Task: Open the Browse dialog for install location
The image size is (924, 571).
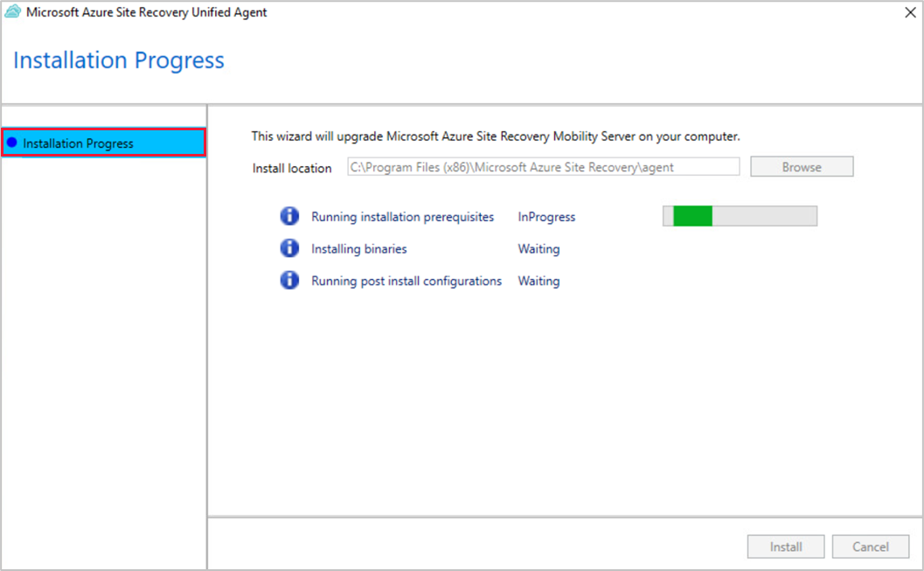Action: click(801, 166)
